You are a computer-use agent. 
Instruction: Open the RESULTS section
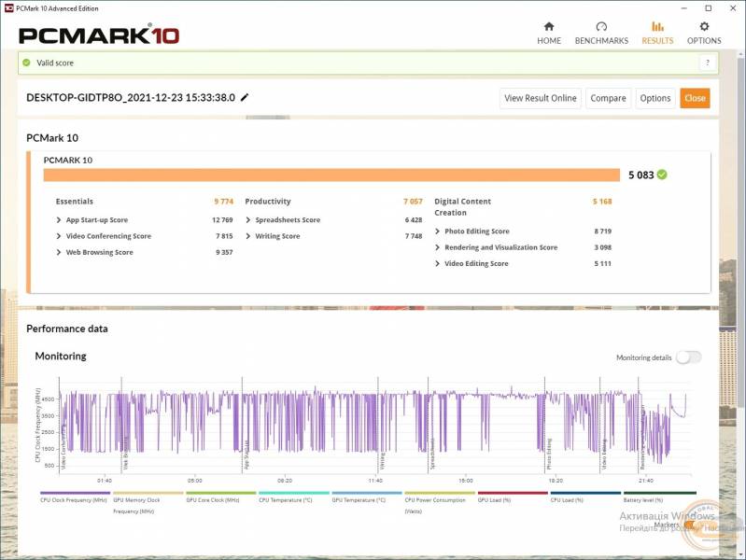(x=657, y=34)
